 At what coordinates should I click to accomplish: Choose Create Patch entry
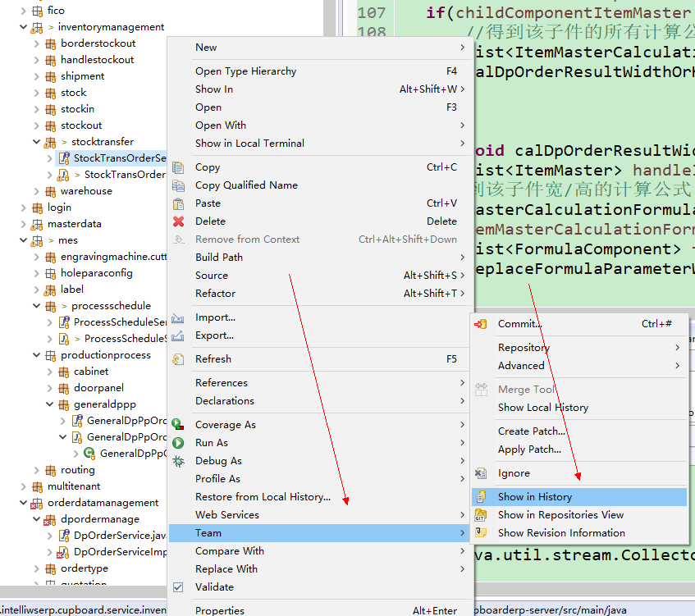pyautogui.click(x=580, y=431)
